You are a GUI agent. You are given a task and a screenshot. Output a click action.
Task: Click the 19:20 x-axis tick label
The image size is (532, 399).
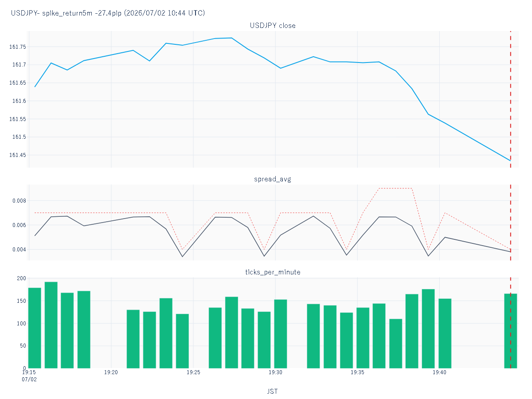(111, 373)
